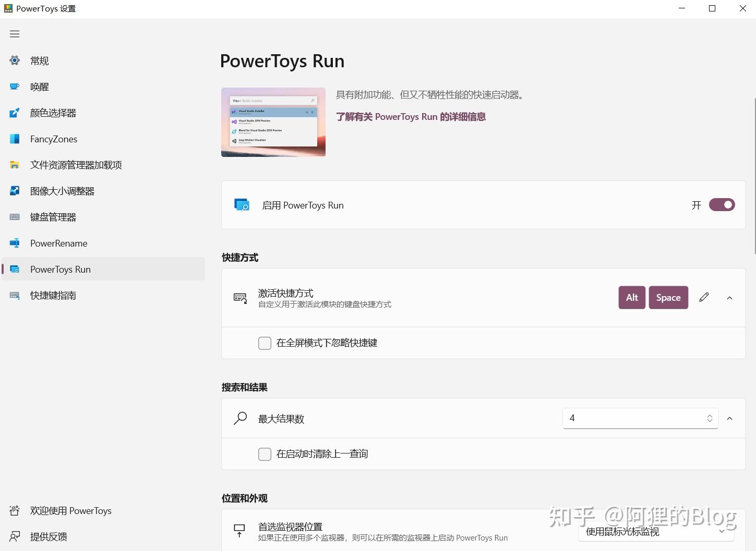Click the 欢迎使用 PowerToys icon

15,510
